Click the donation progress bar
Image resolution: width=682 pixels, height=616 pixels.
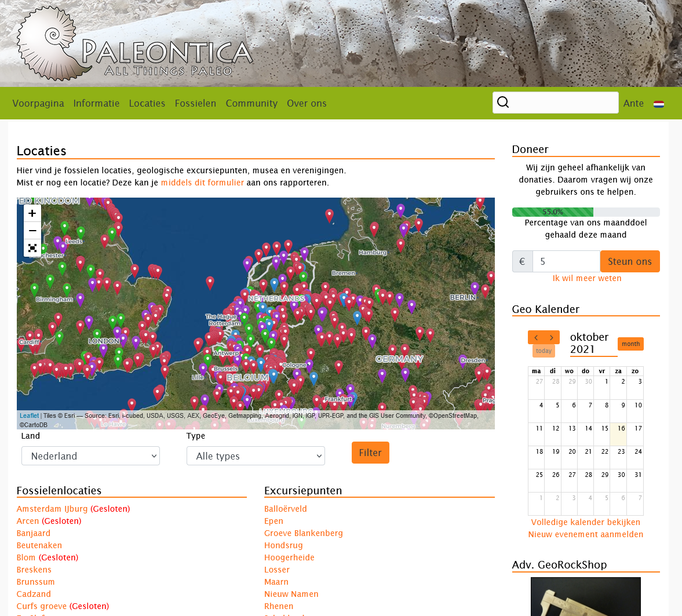tap(586, 212)
